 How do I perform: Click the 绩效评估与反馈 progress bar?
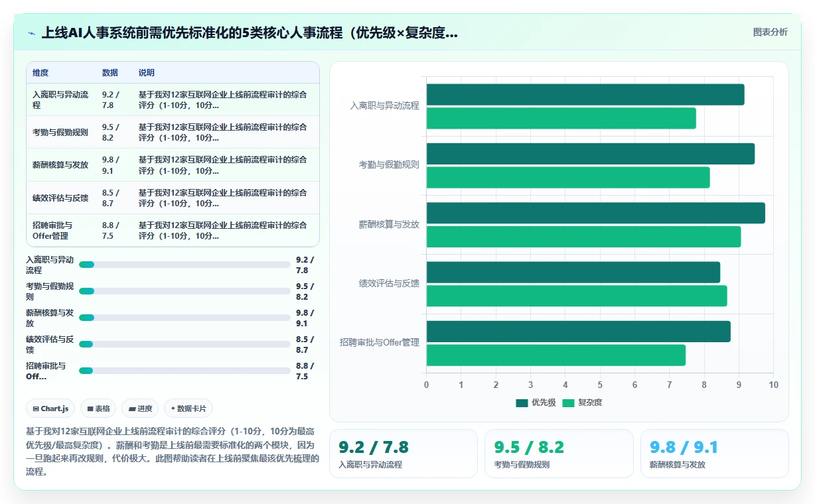185,344
